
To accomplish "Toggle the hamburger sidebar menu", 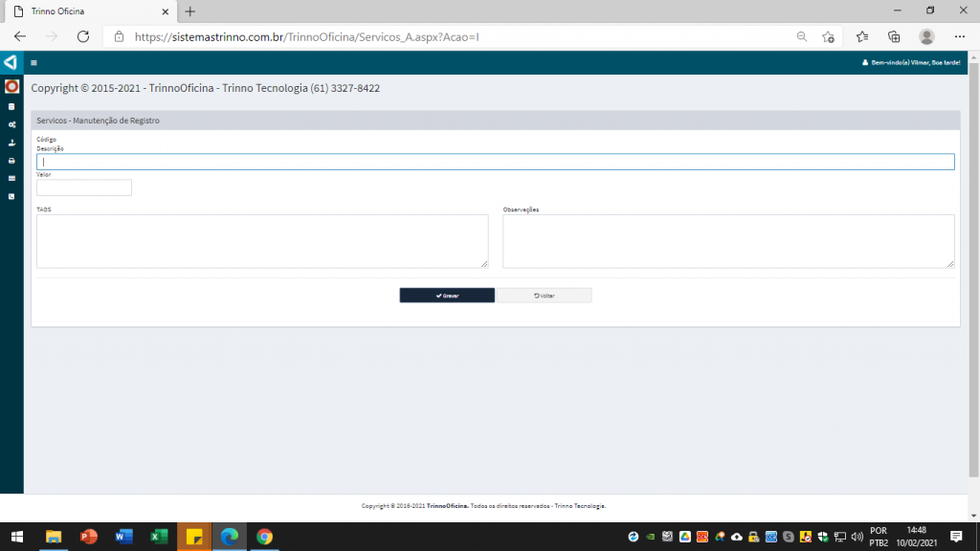I will point(33,63).
